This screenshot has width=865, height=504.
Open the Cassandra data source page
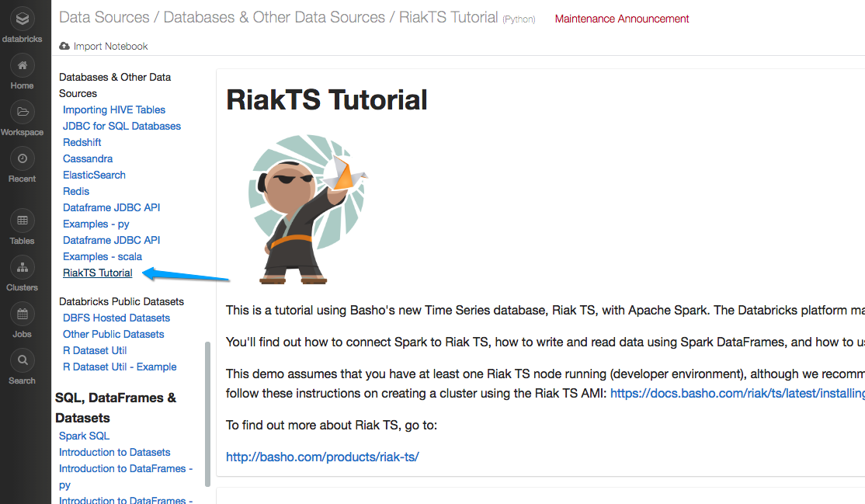tap(88, 158)
